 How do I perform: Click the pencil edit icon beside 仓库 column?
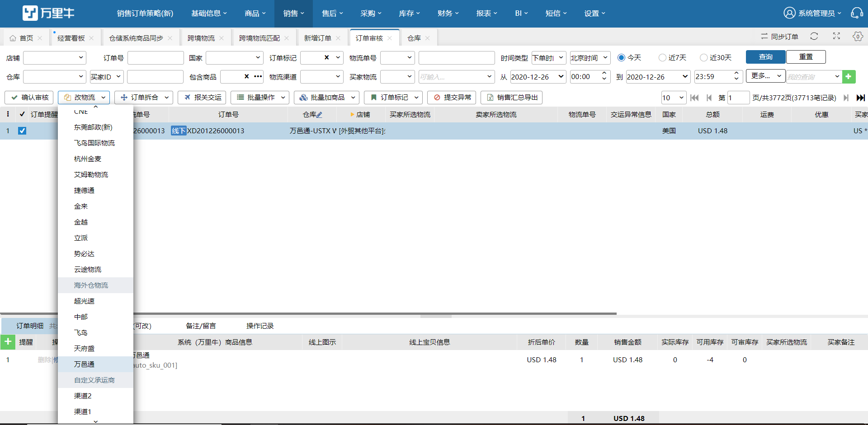coord(319,115)
